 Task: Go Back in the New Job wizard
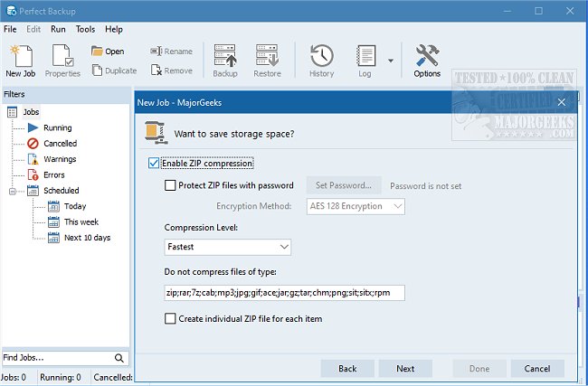[x=347, y=369]
